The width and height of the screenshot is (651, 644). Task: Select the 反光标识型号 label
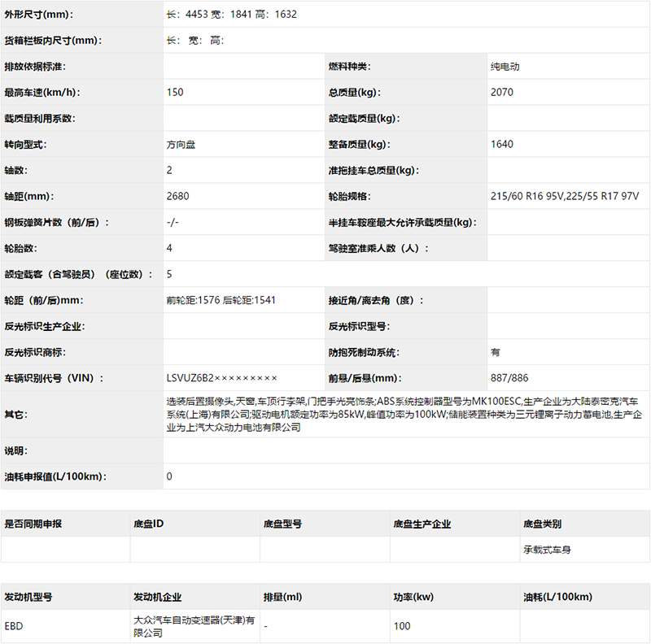(x=359, y=327)
